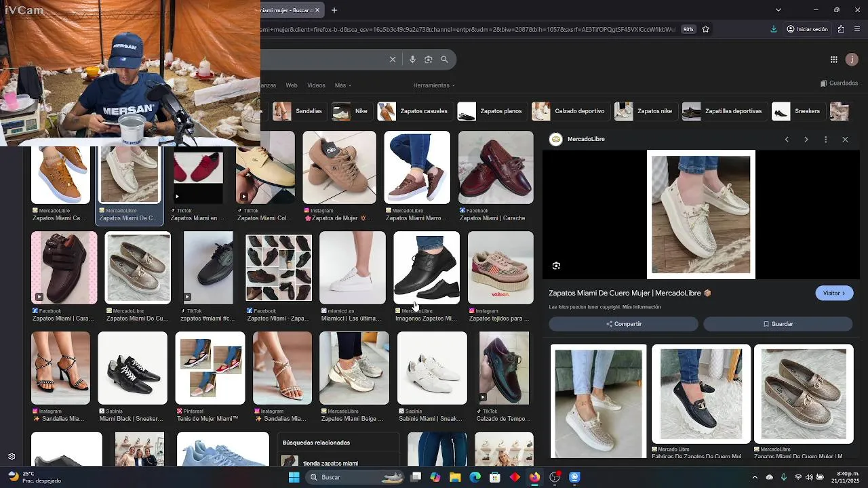Screen dimensions: 868x488
Task: Open the Firefox hamburger menu
Action: tap(858, 29)
